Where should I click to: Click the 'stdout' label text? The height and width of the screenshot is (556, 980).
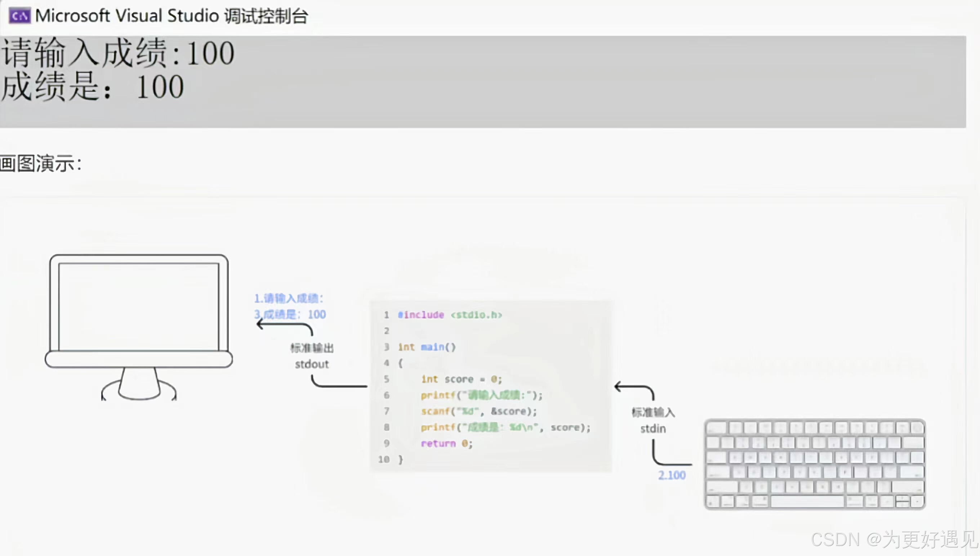[x=311, y=364]
